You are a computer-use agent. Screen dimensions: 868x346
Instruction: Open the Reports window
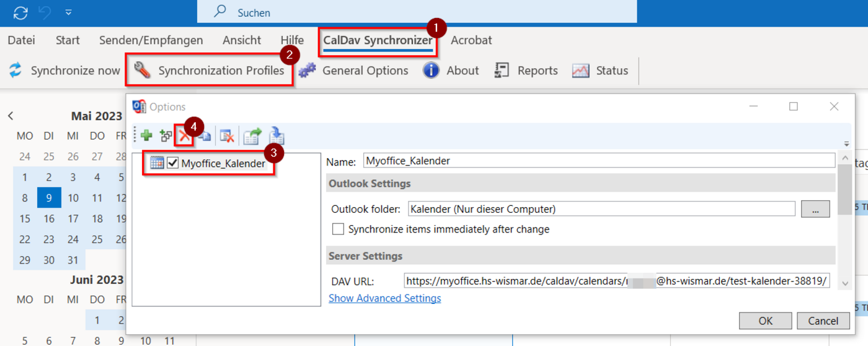pyautogui.click(x=526, y=71)
